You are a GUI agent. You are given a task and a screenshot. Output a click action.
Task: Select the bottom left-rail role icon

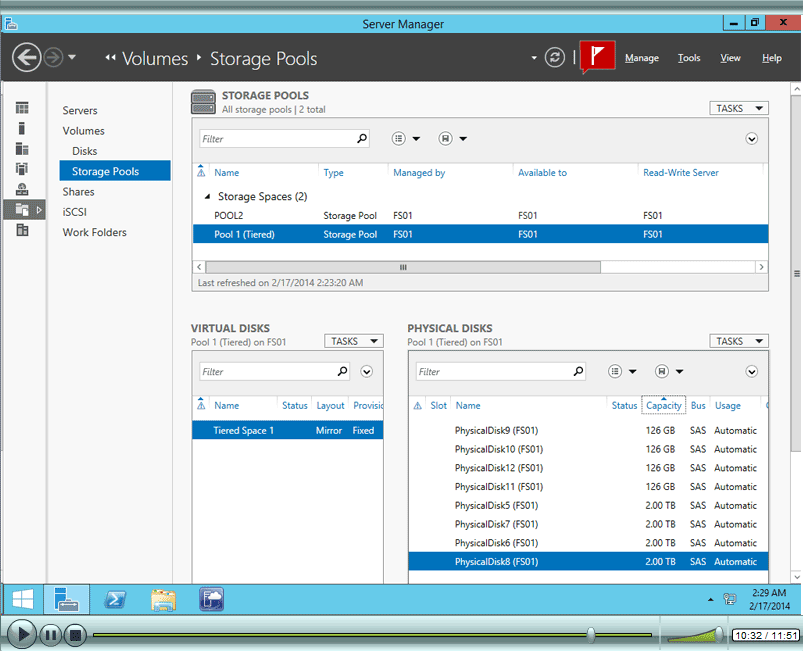click(22, 230)
